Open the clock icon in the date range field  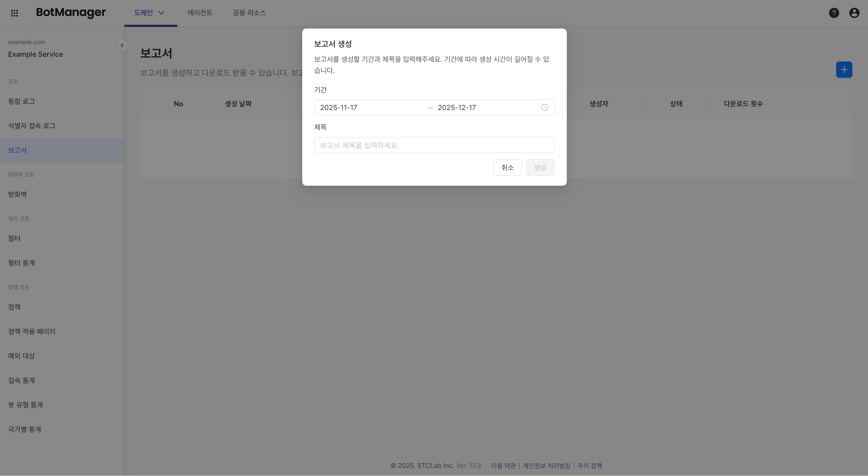tap(544, 107)
